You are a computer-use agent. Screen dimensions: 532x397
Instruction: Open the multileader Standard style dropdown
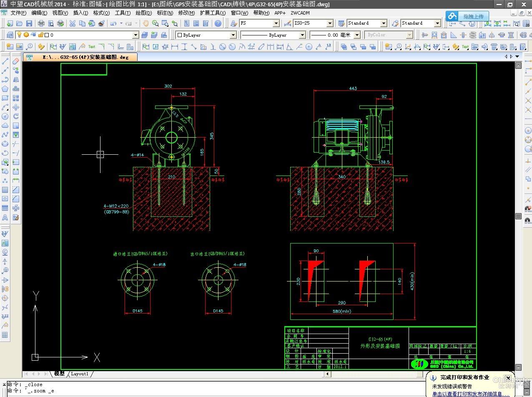coord(437,23)
